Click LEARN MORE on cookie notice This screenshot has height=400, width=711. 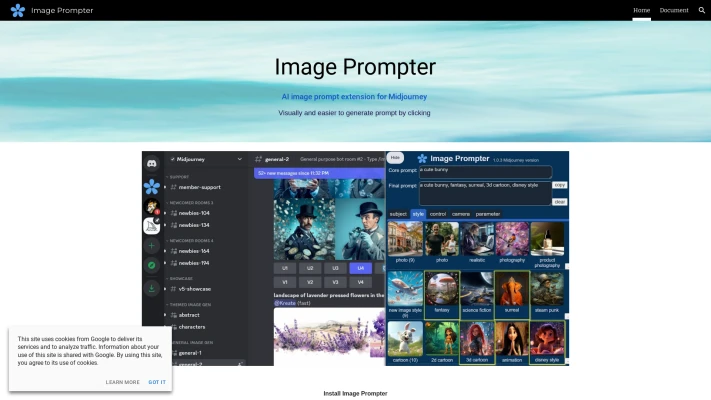click(122, 382)
